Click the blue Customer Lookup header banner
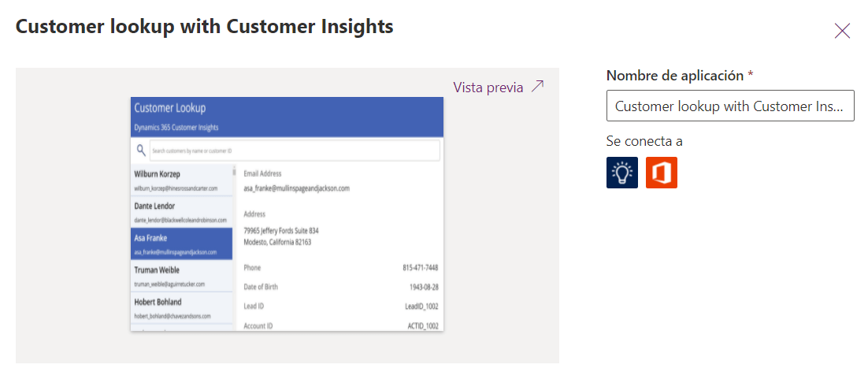Screen dimensions: 868x372 pos(287,117)
